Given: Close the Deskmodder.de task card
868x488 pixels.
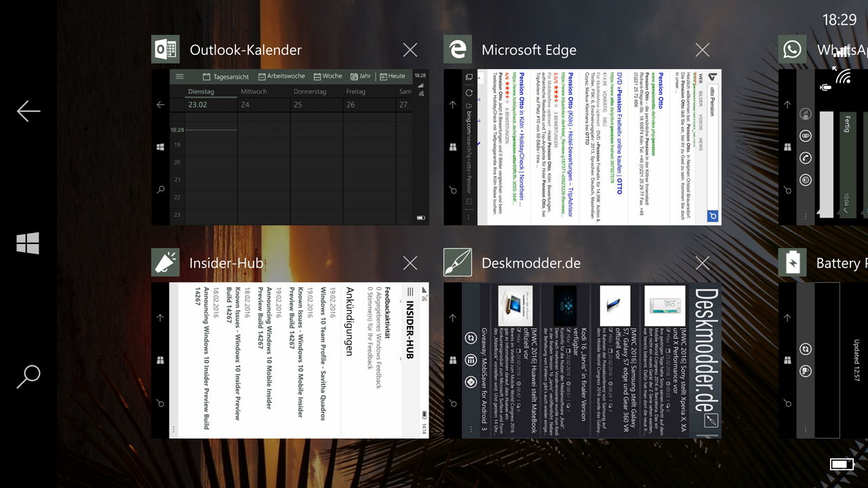Looking at the screenshot, I should pos(703,263).
